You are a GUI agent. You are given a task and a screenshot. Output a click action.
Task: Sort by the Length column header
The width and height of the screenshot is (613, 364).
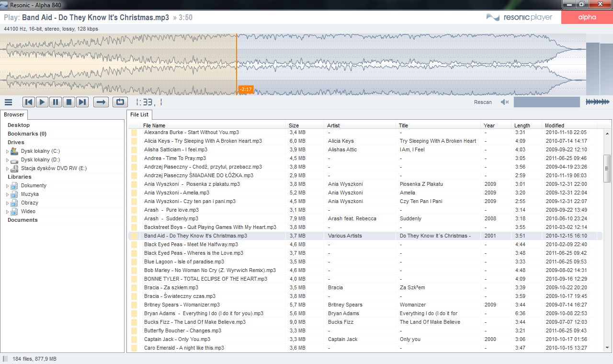(527, 125)
